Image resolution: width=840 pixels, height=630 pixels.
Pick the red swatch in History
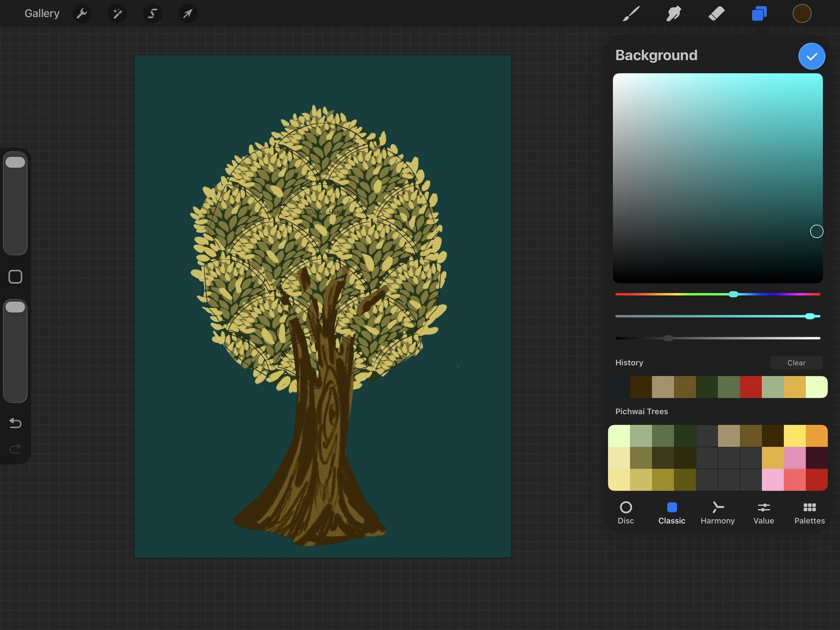750,387
